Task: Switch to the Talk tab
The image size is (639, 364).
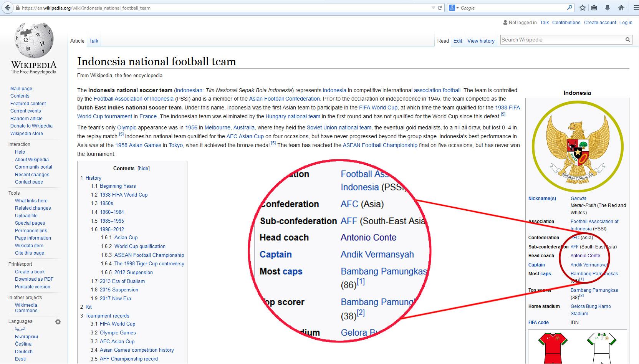Action: (x=94, y=41)
